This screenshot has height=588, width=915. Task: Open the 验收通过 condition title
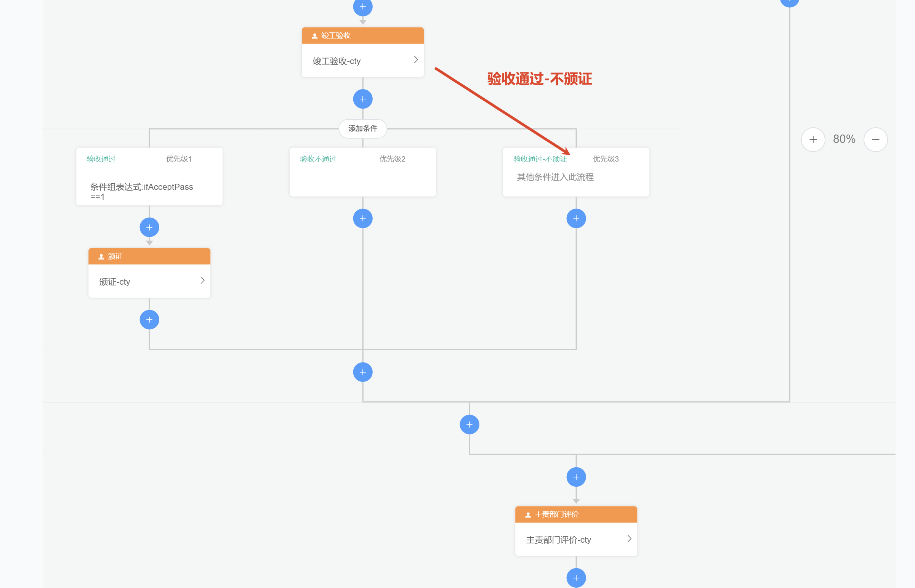click(x=101, y=159)
